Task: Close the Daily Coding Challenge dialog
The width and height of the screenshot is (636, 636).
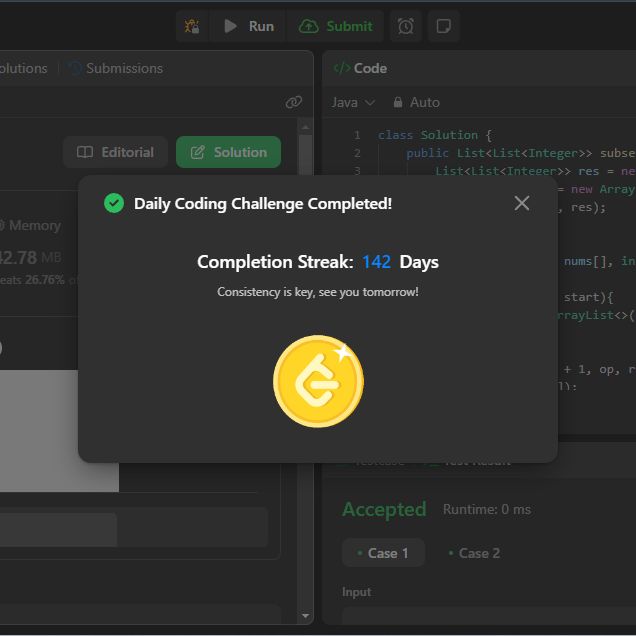Action: [x=522, y=203]
